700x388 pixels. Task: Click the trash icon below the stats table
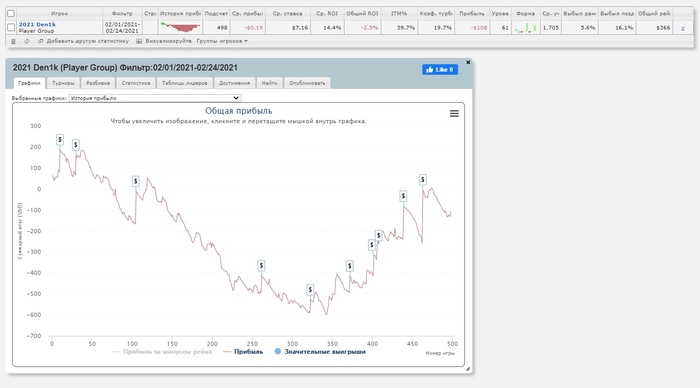[13, 41]
